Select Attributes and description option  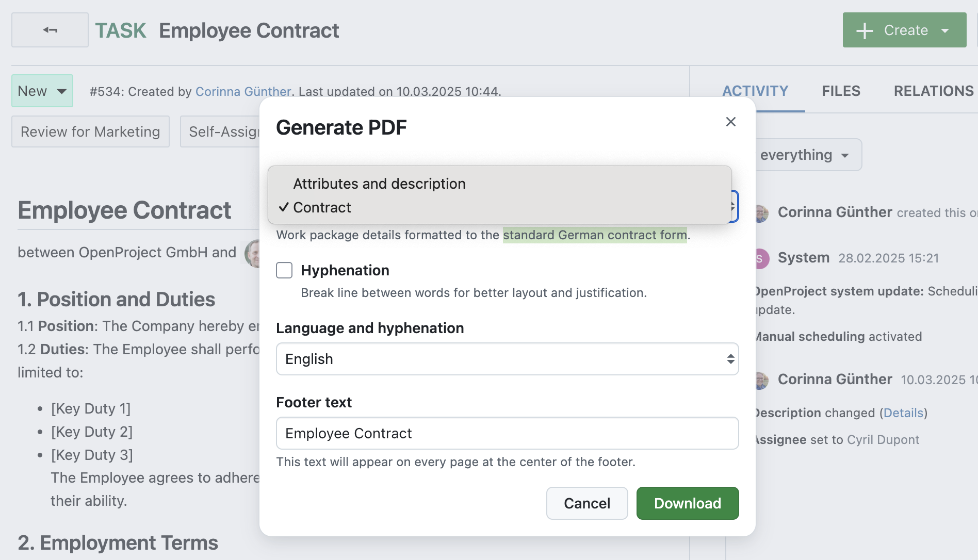(x=379, y=184)
